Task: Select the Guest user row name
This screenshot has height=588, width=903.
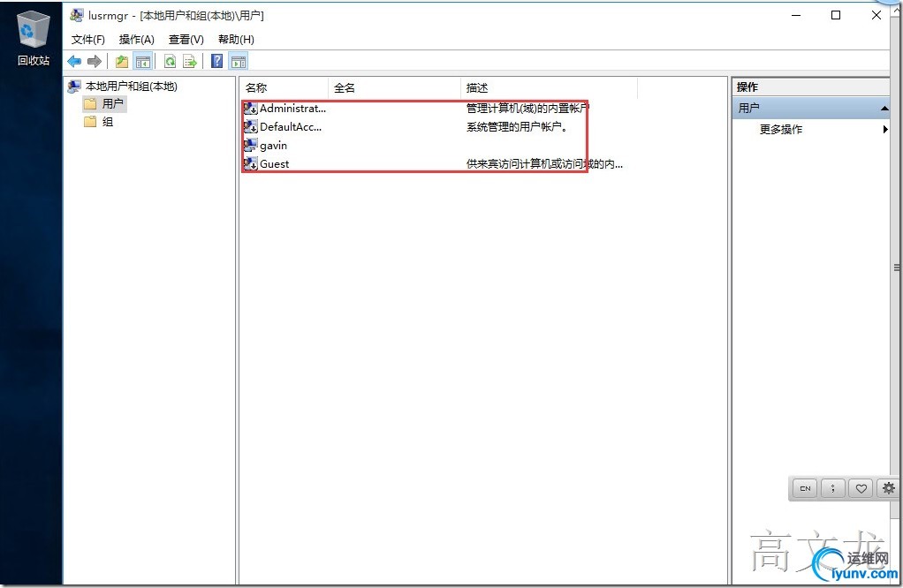Action: pos(275,164)
